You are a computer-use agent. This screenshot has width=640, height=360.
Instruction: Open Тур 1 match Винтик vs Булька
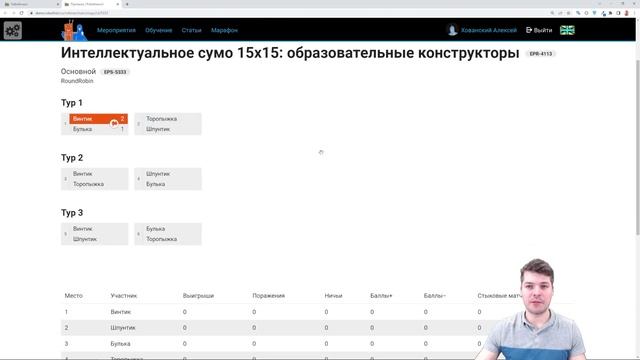point(94,124)
